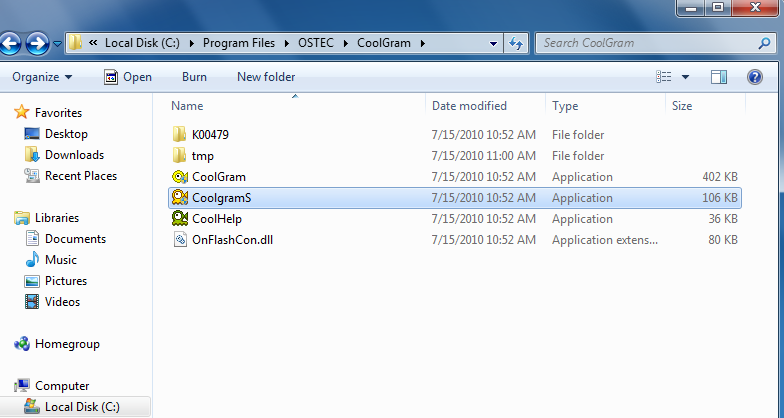
Task: Open the address bar previous locations dropdown
Action: pos(493,44)
